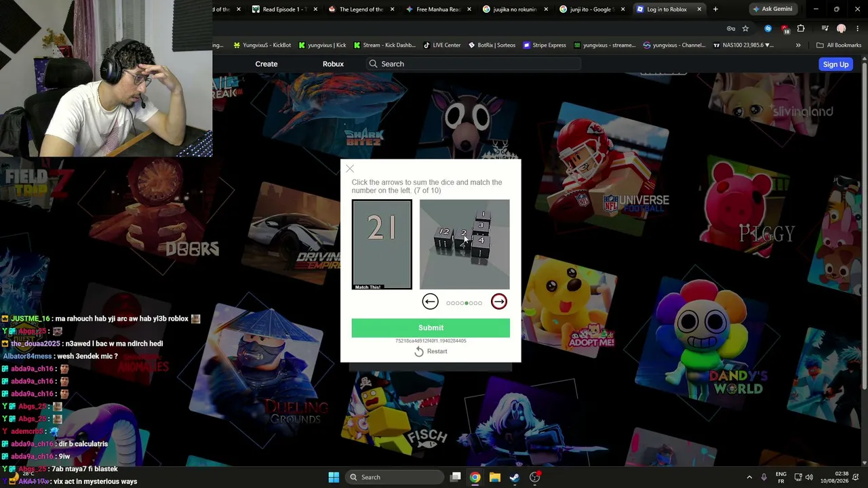This screenshot has height=488, width=868.
Task: Open the media control icon in toolbar
Action: (x=825, y=28)
